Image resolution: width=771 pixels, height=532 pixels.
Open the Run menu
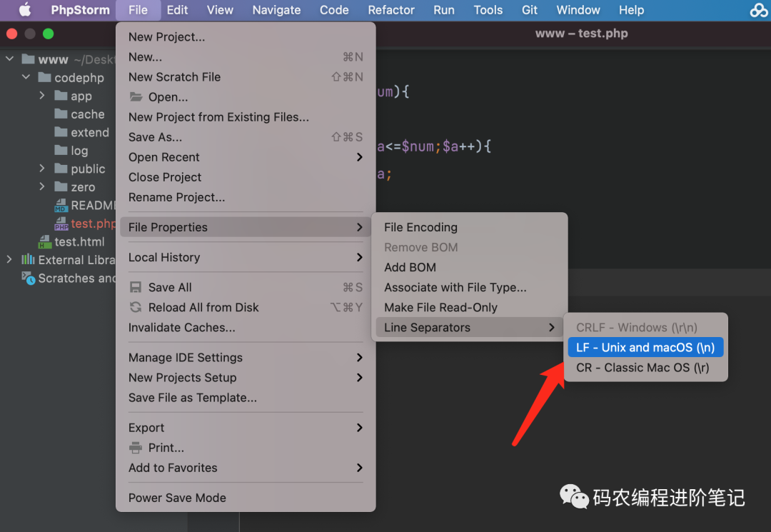443,10
